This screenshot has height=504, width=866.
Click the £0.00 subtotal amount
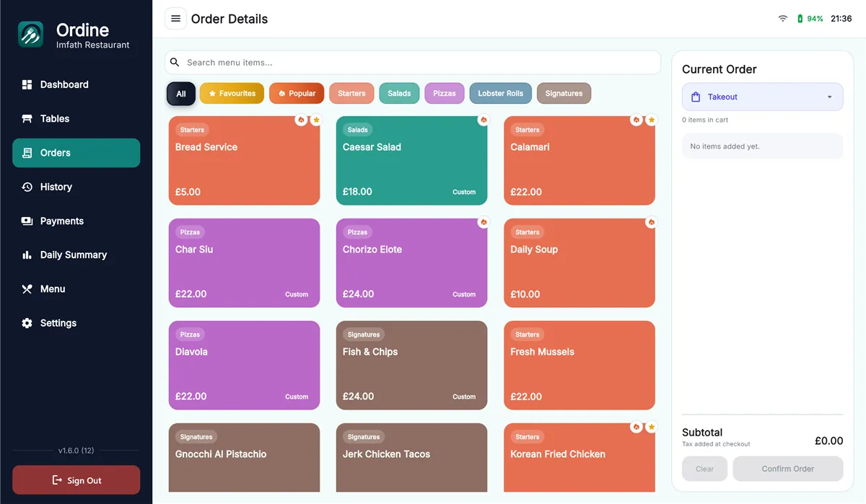828,441
